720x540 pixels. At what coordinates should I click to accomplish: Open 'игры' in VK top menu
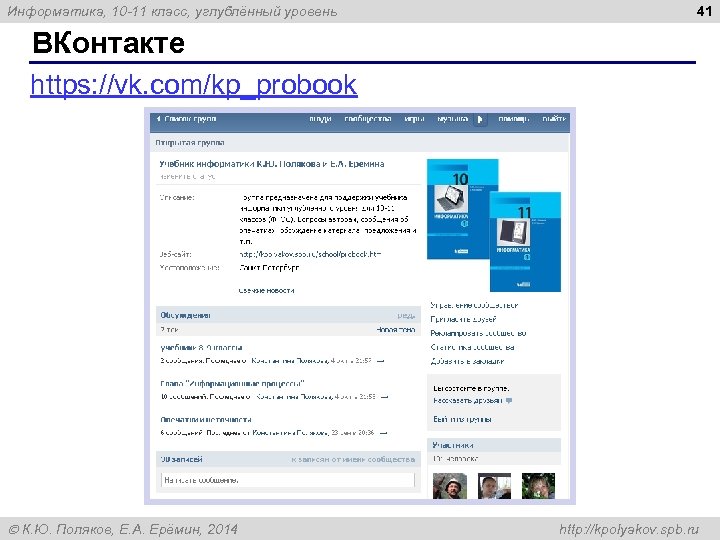[x=414, y=119]
